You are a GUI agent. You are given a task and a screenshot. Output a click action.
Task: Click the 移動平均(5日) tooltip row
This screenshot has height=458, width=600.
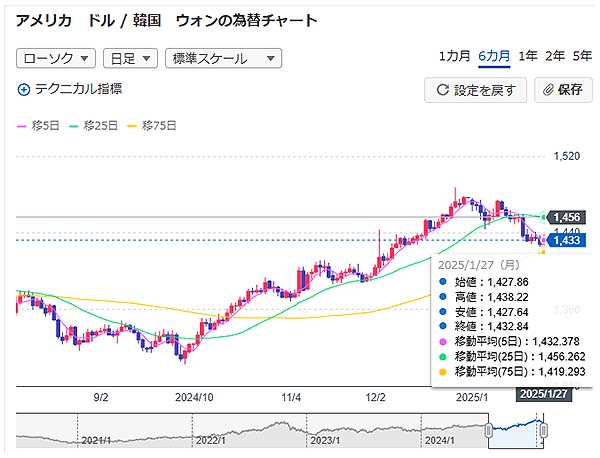(509, 341)
